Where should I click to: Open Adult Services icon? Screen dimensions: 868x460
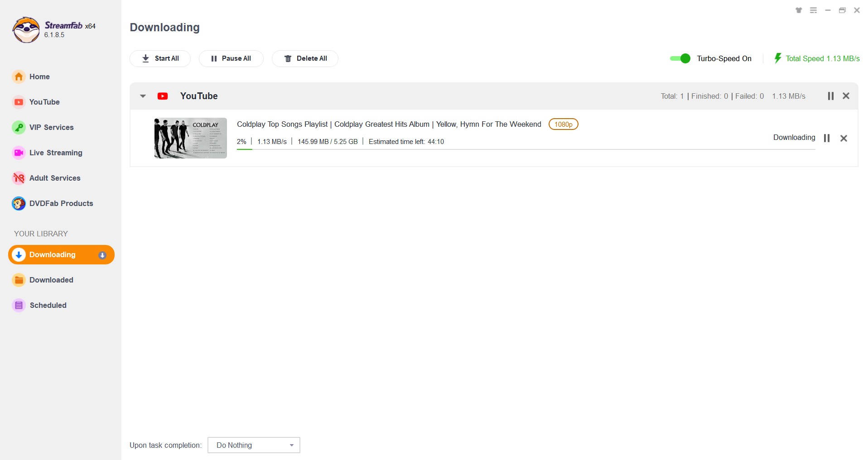19,178
